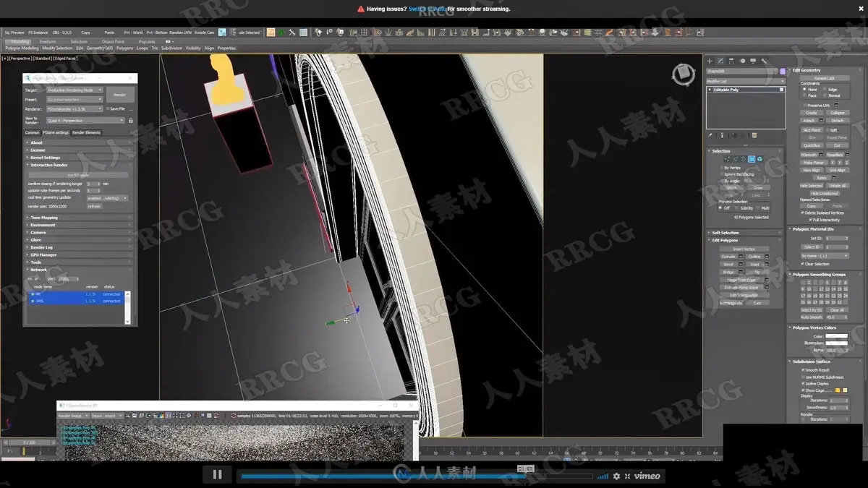The height and width of the screenshot is (488, 868).
Task: Pause the Vimeo video playback
Action: pos(217,475)
